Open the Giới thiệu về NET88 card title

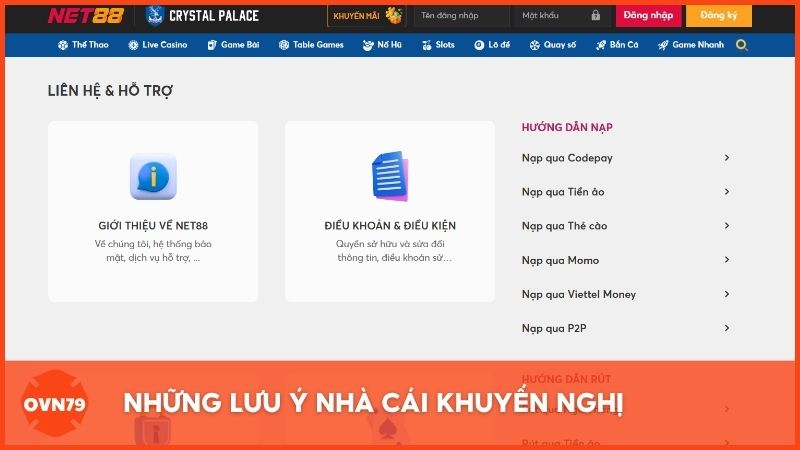[x=153, y=226]
